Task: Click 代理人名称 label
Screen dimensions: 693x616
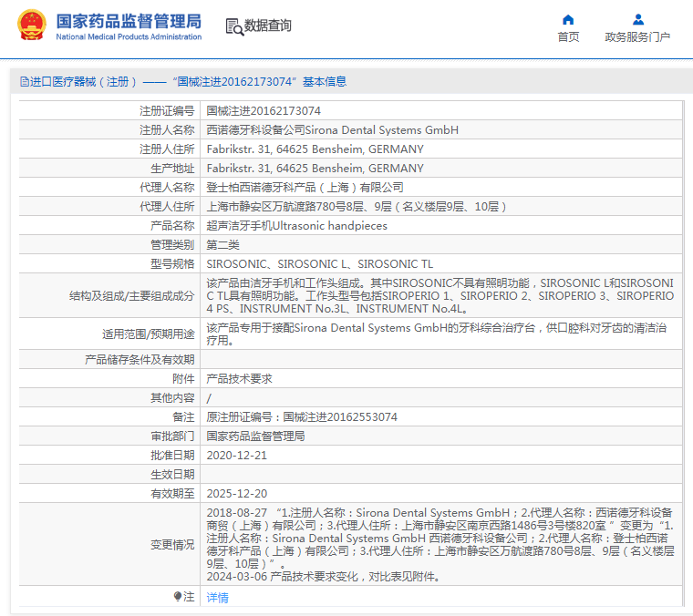Action: (167, 187)
